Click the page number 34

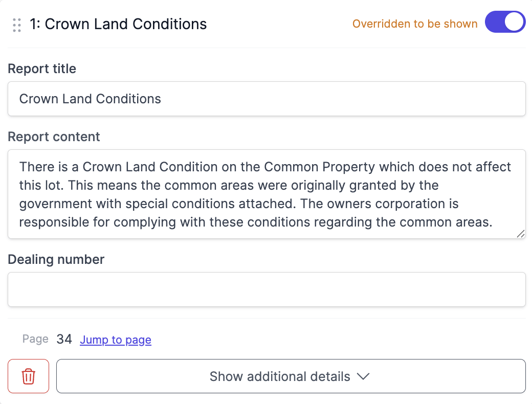click(x=64, y=339)
